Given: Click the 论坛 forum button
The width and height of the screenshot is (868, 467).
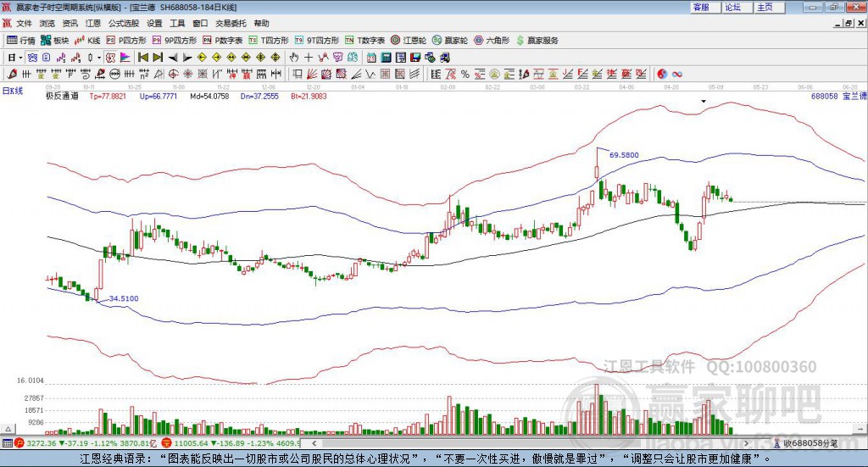Looking at the screenshot, I should point(737,7).
